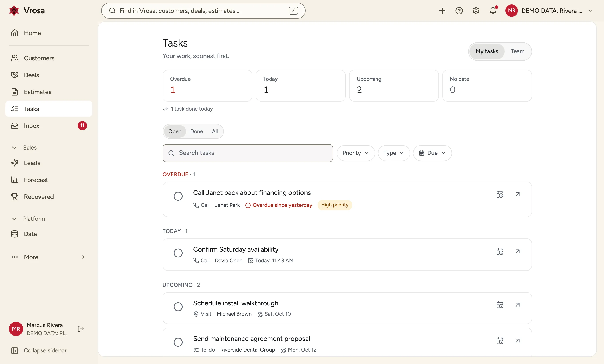Select the Open tasks tab
This screenshot has height=364, width=604.
[x=175, y=132]
